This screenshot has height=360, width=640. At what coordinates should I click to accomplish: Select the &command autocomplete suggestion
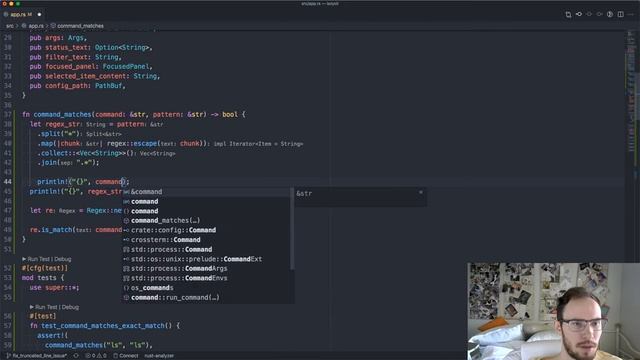(207, 192)
